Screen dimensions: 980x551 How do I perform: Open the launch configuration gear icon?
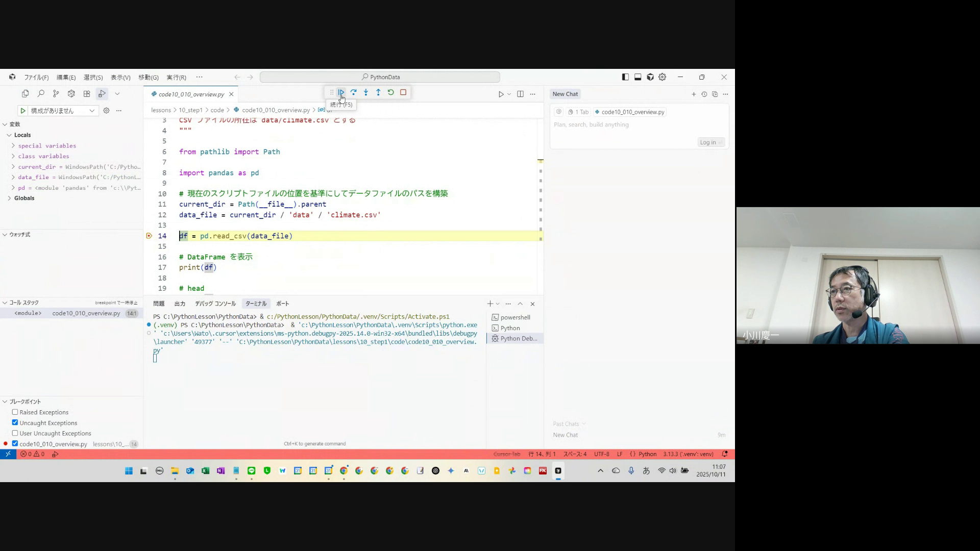tap(106, 111)
